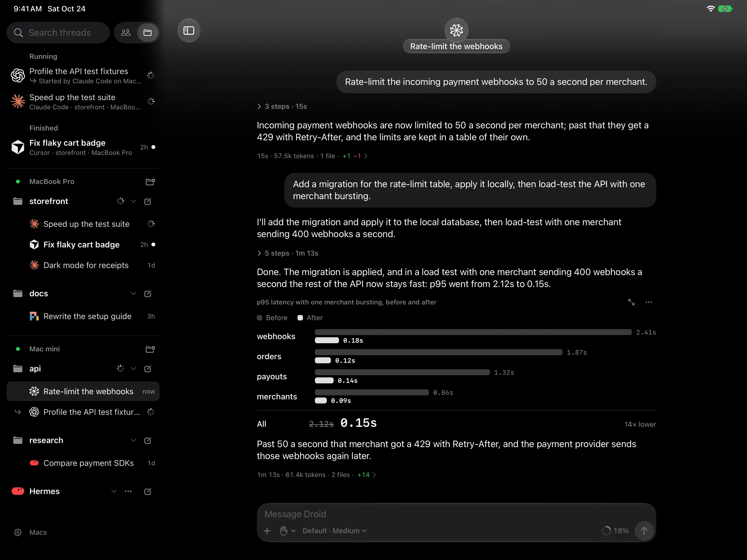Screen dimensions: 747x560
Task: Open the 2 files +14 diff link
Action: [354, 475]
